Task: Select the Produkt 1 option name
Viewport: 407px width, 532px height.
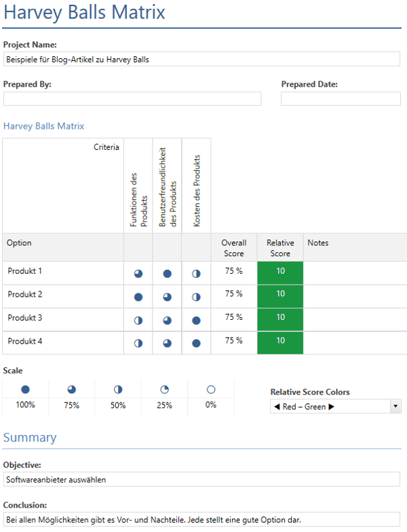Action: tap(25, 271)
